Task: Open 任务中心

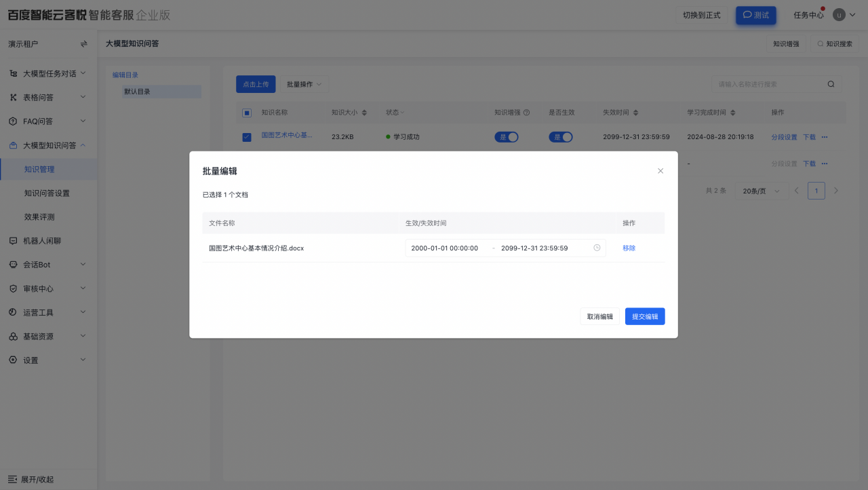Action: tap(808, 15)
